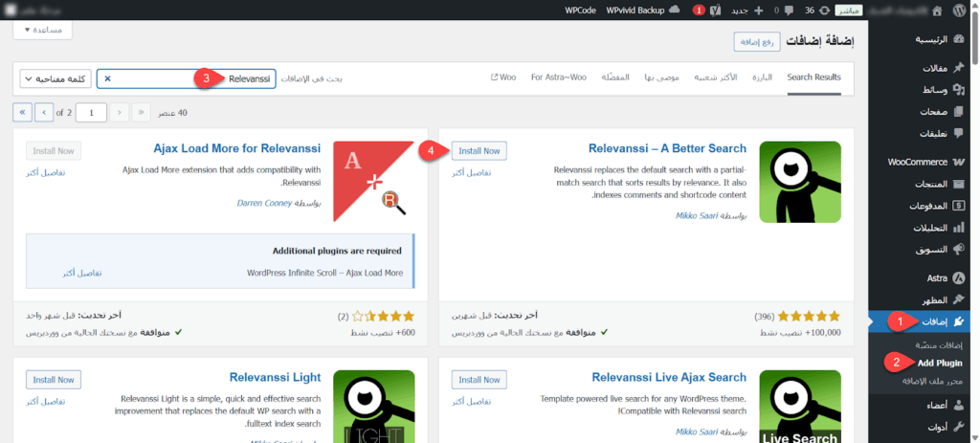
Task: View more details for Relevanssi Live Ajax Search
Action: pyautogui.click(x=471, y=401)
